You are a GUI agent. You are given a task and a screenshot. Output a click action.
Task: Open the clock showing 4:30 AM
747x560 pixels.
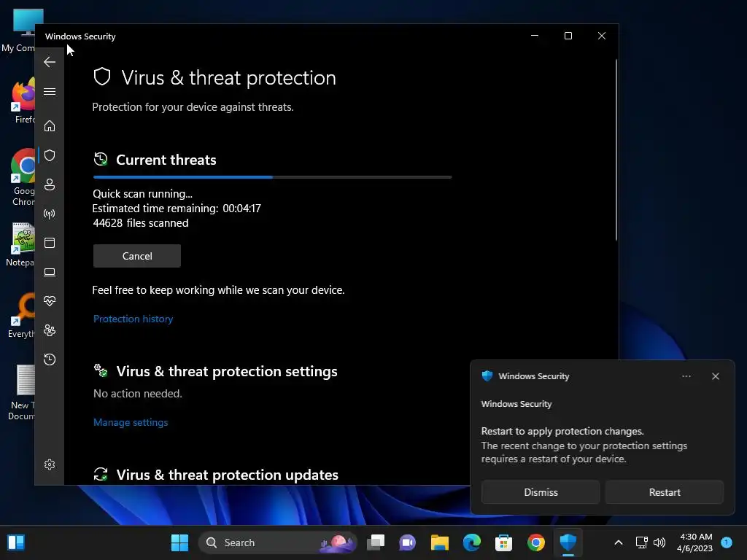pyautogui.click(x=695, y=542)
